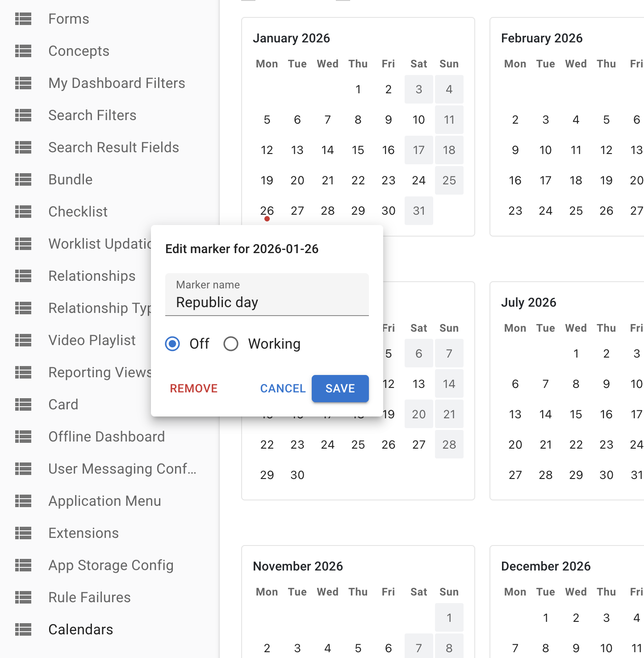Image resolution: width=644 pixels, height=658 pixels.
Task: Select July 22 in the calendar
Action: click(576, 445)
